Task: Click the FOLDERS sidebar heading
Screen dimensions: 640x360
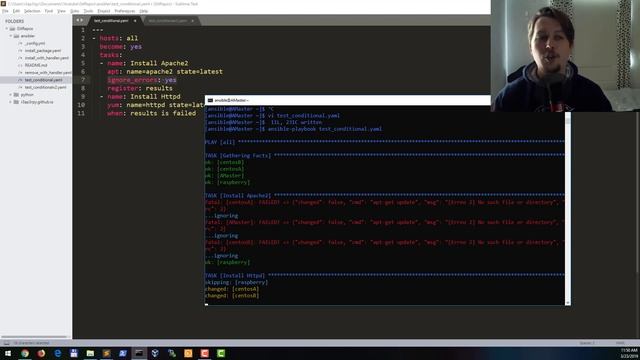Action: tap(15, 21)
